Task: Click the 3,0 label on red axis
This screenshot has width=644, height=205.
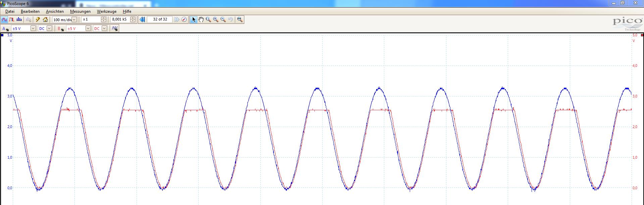Action: tap(635, 96)
